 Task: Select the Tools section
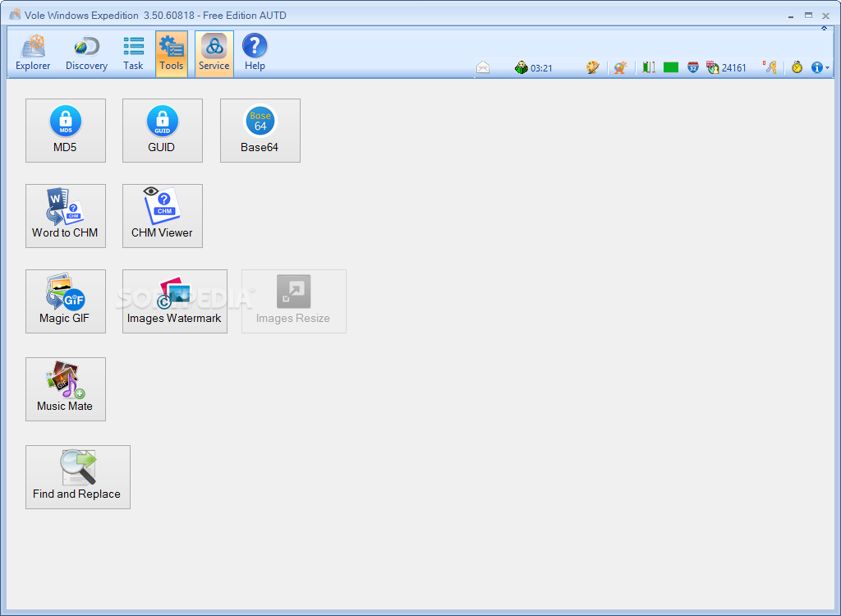[172, 53]
